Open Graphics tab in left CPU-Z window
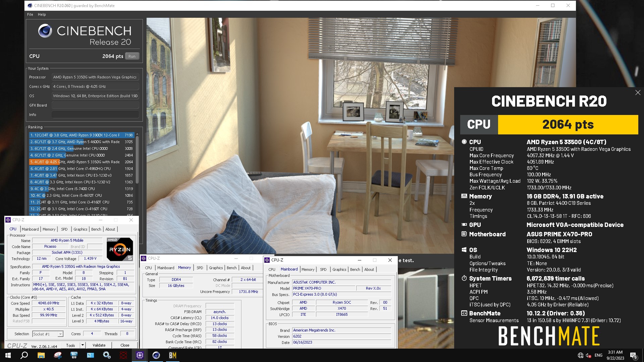The height and width of the screenshot is (362, 644). pos(80,229)
